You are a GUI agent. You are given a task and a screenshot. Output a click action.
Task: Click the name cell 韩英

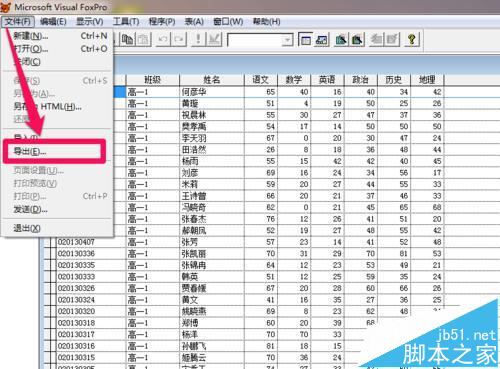[212, 277]
